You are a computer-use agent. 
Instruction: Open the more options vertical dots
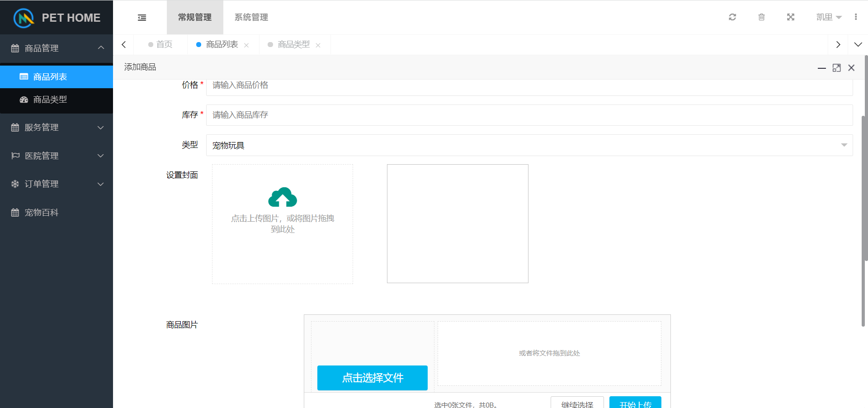pyautogui.click(x=856, y=17)
